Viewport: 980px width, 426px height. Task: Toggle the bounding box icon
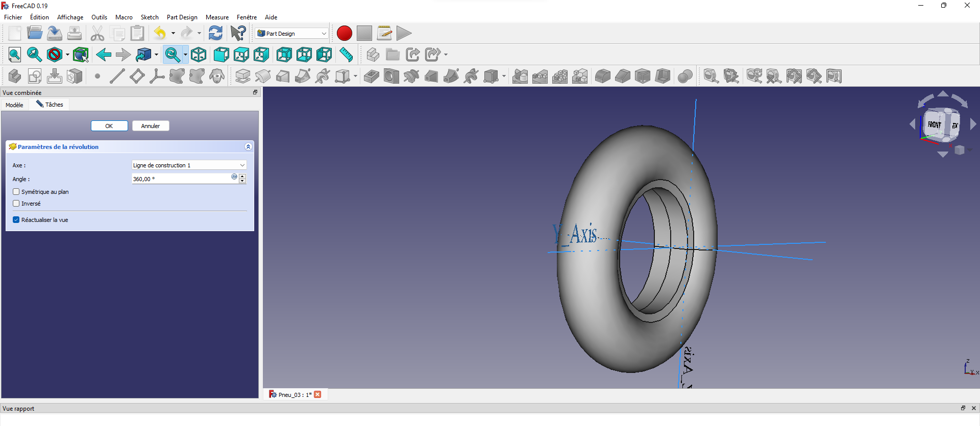(x=81, y=55)
